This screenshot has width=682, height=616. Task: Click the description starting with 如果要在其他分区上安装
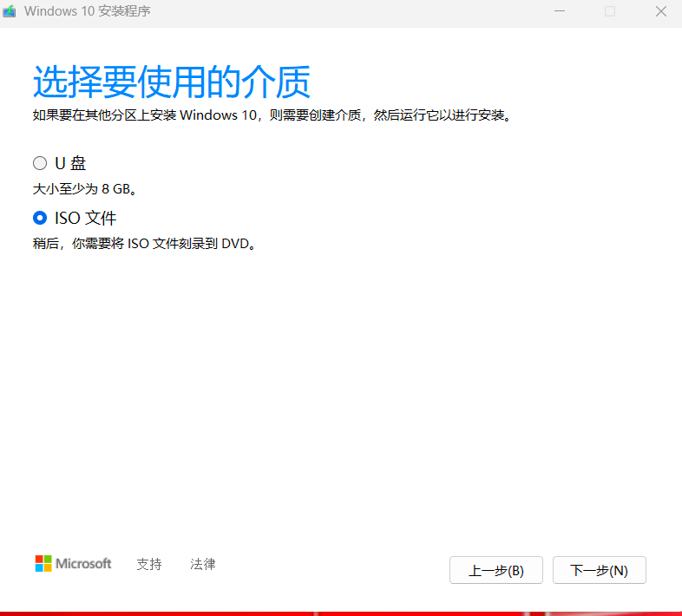tap(273, 115)
